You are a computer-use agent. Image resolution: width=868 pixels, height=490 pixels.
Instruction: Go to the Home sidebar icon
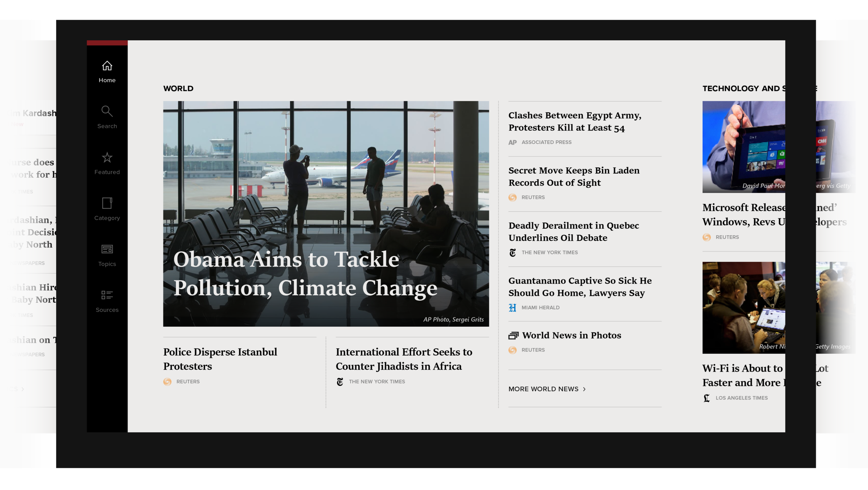tap(107, 66)
